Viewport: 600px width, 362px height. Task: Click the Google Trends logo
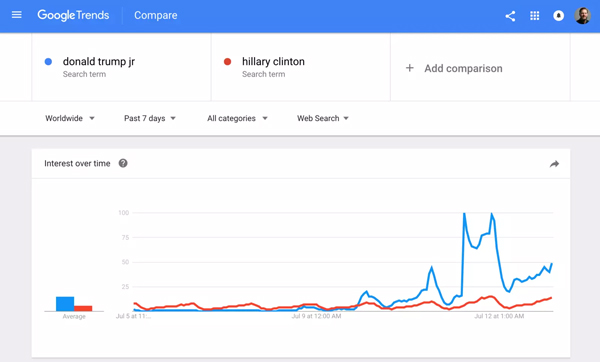click(73, 15)
